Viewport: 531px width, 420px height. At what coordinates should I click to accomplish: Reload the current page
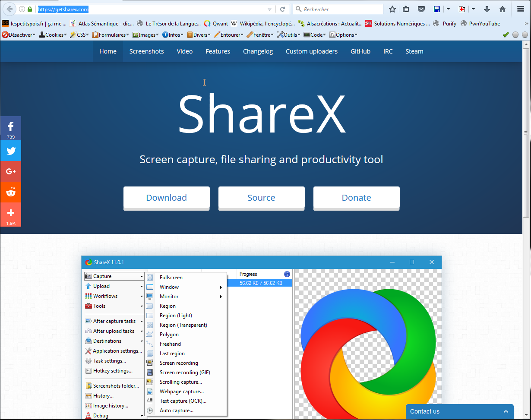pos(282,9)
